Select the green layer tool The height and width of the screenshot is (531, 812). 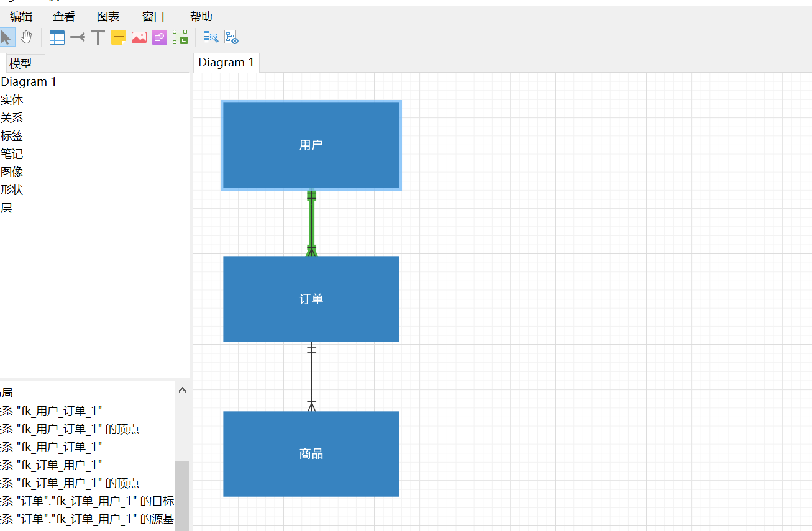[180, 37]
